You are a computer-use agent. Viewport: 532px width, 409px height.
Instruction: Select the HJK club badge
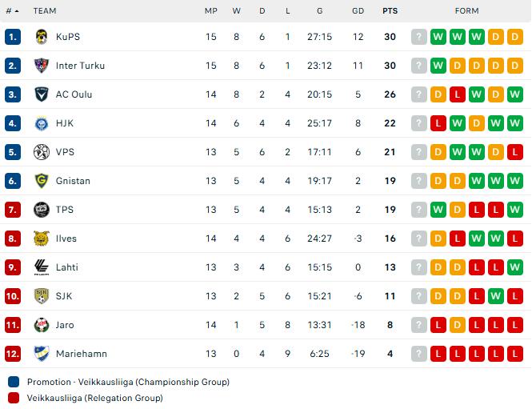pyautogui.click(x=42, y=123)
